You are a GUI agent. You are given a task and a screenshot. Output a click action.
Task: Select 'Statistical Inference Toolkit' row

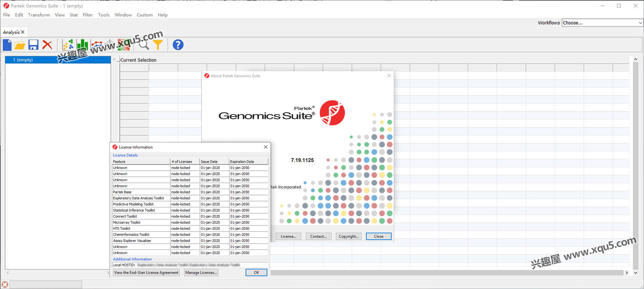point(190,210)
